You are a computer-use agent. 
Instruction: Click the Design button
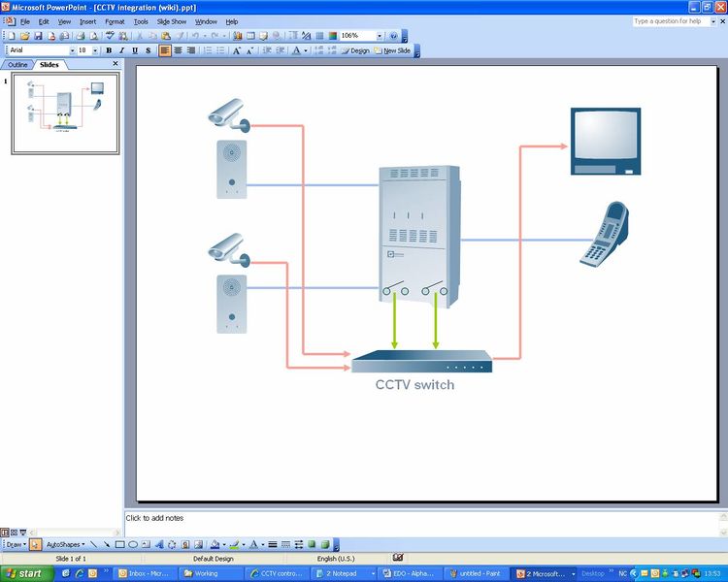[355, 50]
